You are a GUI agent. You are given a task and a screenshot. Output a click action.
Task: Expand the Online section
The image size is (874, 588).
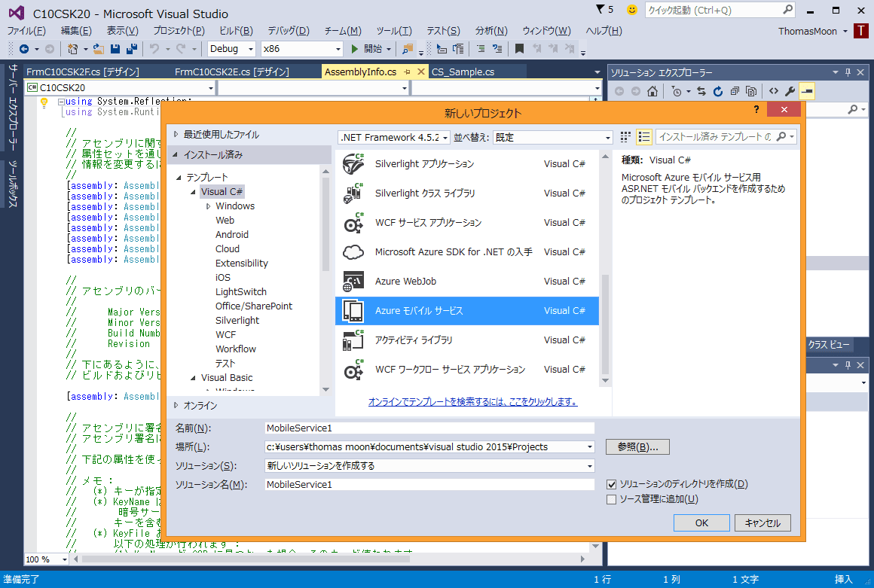point(176,405)
